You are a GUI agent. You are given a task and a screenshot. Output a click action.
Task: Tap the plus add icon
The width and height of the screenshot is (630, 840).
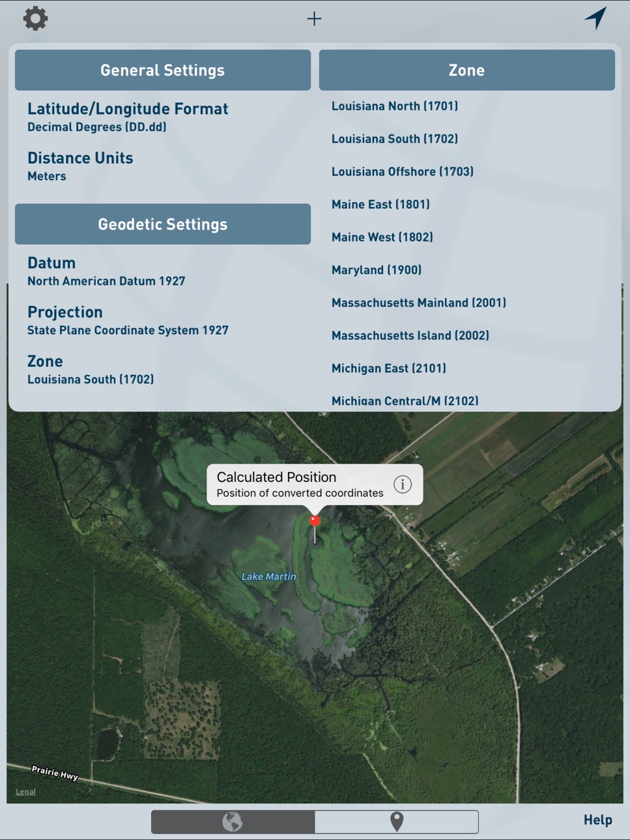(x=314, y=18)
